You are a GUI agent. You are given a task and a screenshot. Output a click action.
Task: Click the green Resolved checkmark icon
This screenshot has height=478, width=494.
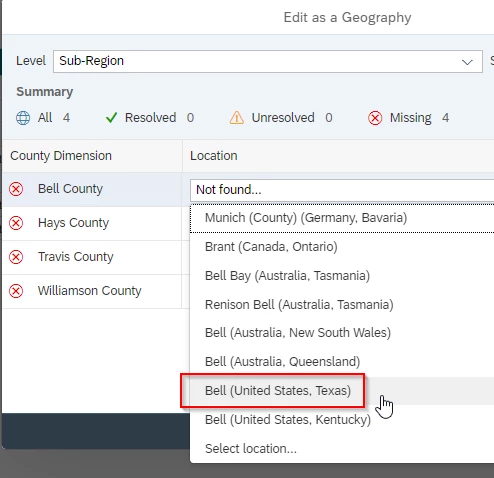111,118
